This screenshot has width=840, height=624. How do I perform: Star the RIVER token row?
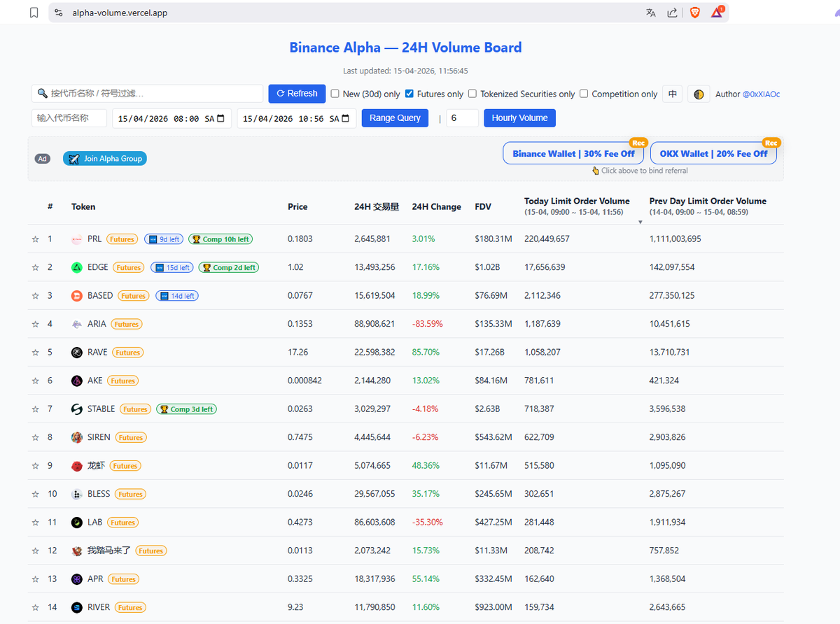[35, 607]
